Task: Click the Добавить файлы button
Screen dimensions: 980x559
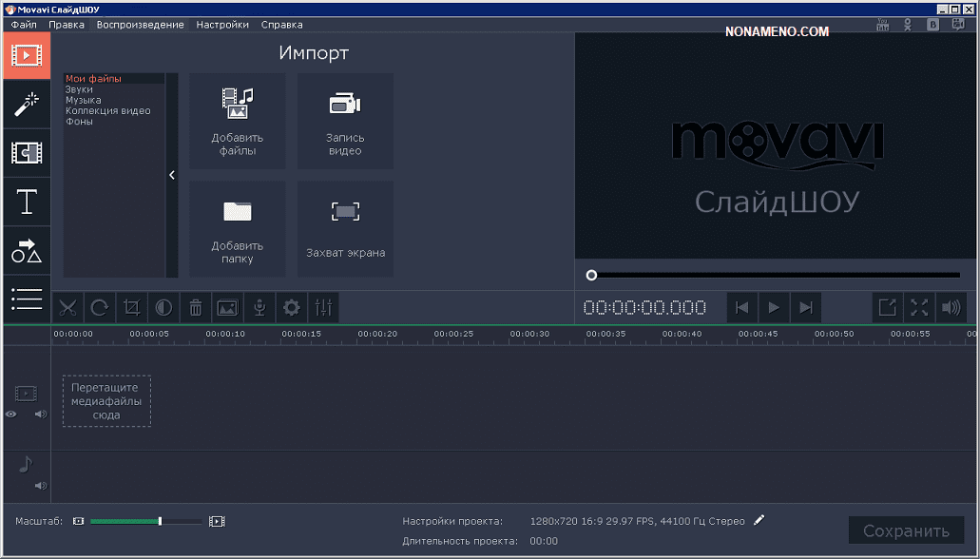Action: click(237, 121)
